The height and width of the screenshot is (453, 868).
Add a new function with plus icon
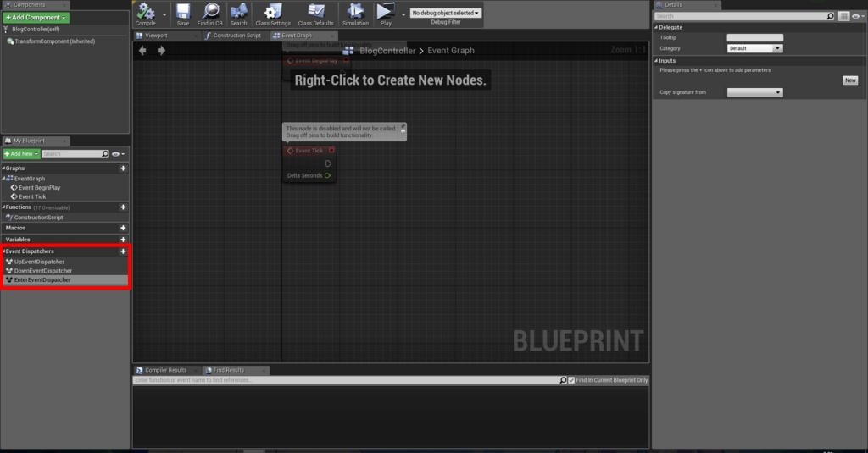(x=123, y=207)
